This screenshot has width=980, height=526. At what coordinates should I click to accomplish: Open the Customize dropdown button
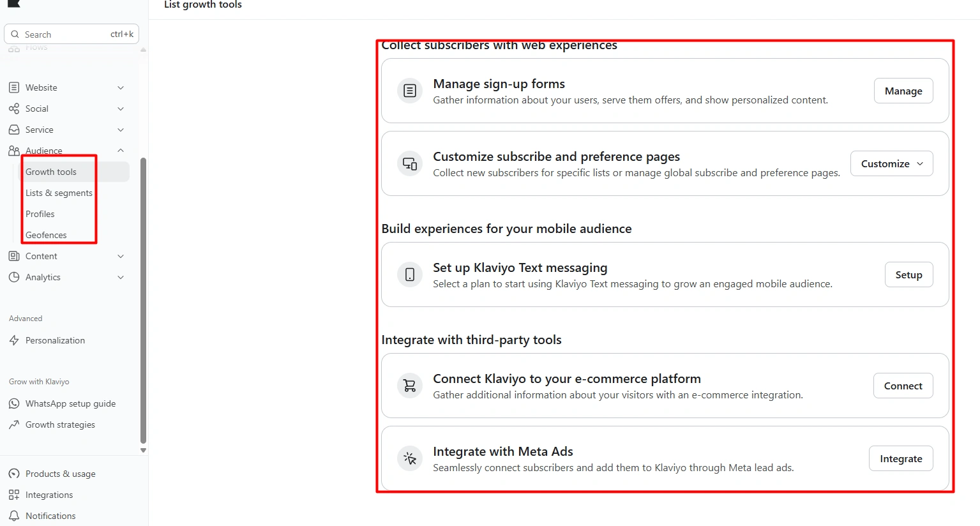point(891,163)
